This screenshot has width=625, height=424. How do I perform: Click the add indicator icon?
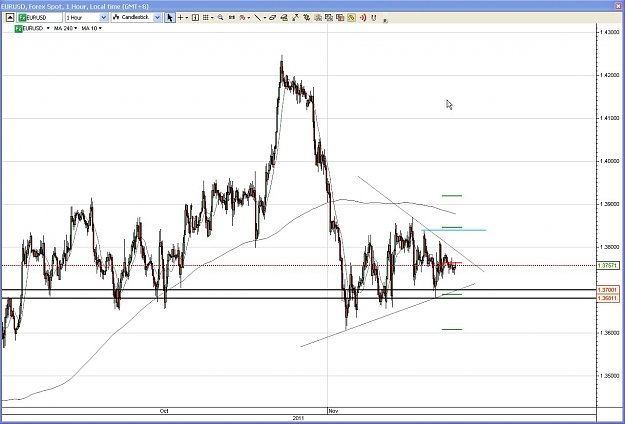click(242, 18)
